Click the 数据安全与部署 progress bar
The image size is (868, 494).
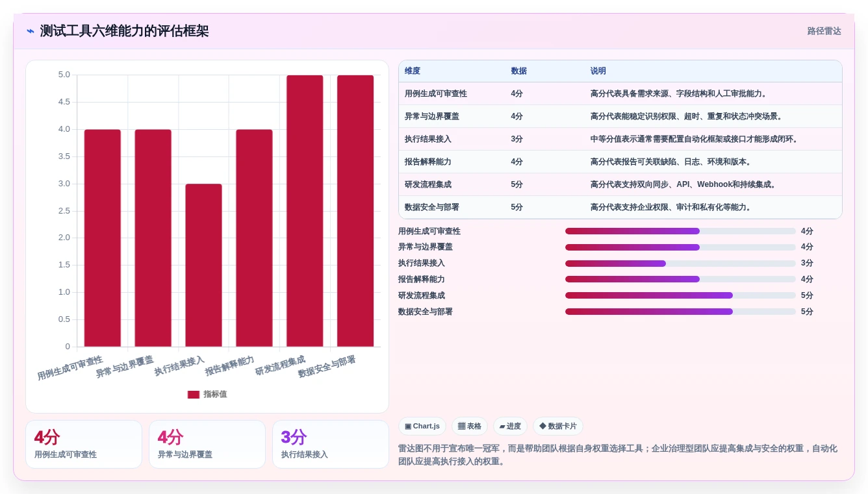pyautogui.click(x=680, y=312)
